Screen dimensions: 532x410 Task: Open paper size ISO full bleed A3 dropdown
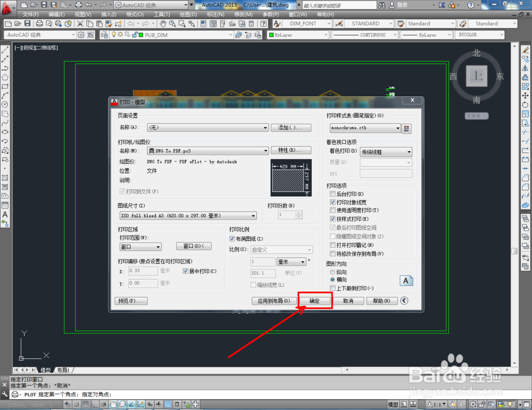click(188, 216)
